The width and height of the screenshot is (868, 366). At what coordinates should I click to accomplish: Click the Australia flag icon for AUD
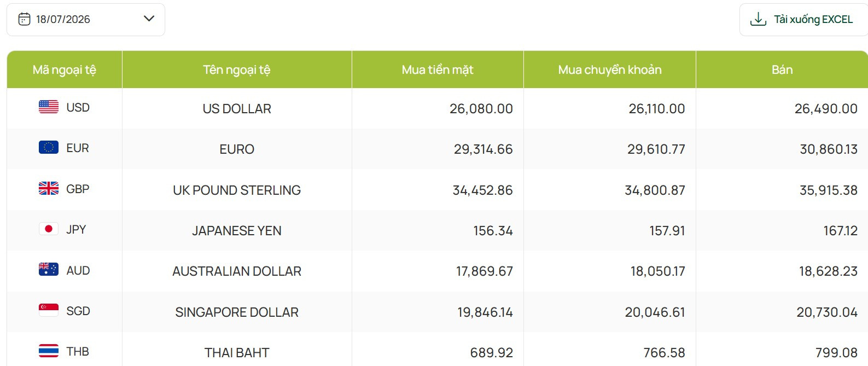click(x=49, y=269)
